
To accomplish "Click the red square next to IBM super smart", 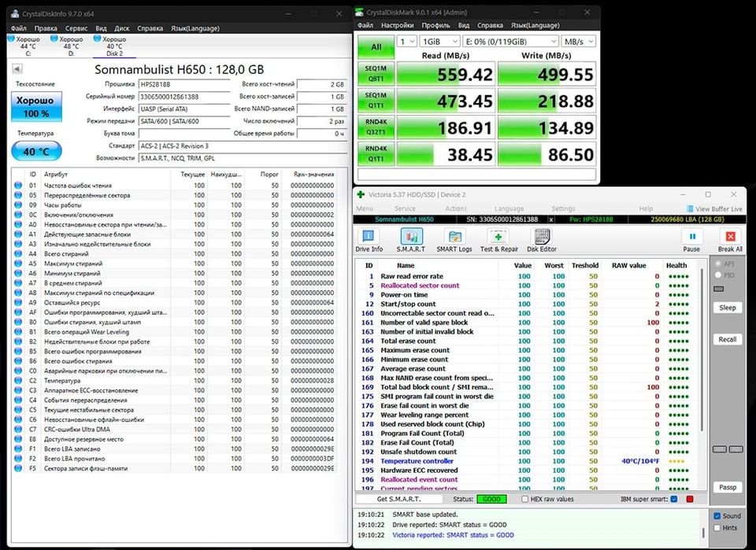I will coord(690,499).
